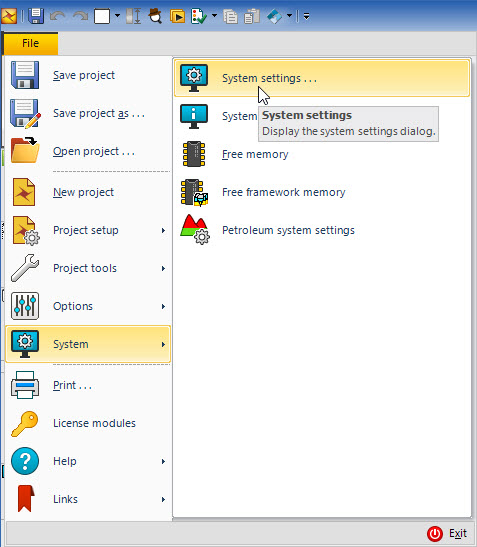477x547 pixels.
Task: Click the Petroleum system settings mountain icon
Action: [195, 230]
